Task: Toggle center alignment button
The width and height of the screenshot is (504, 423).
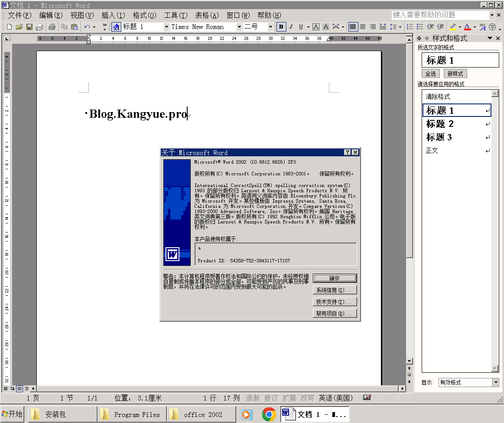Action: coord(363,27)
